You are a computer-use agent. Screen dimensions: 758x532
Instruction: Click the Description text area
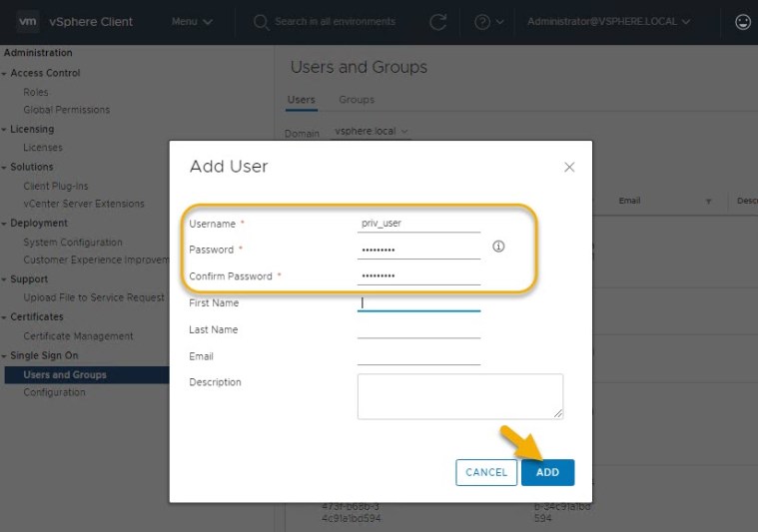point(459,396)
